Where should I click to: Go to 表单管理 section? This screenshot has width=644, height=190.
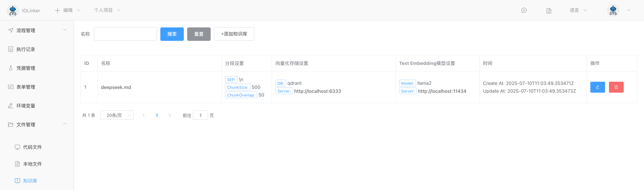tap(25, 87)
